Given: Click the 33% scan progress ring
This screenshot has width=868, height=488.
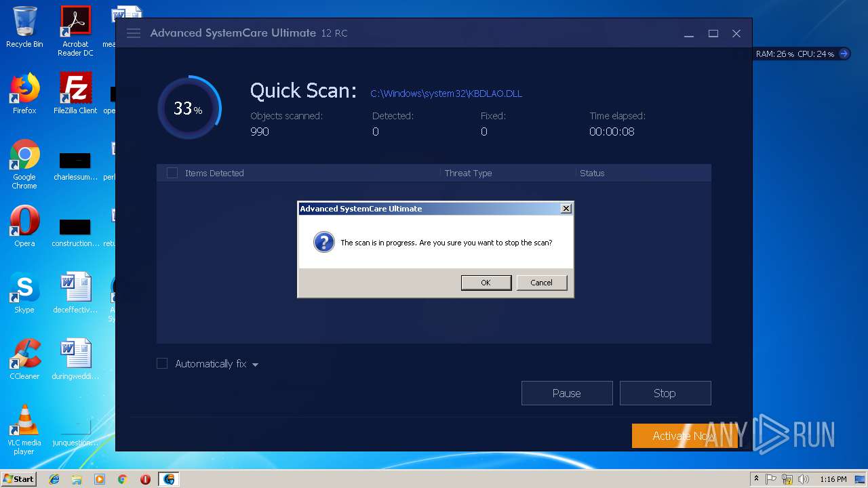Looking at the screenshot, I should (x=189, y=108).
